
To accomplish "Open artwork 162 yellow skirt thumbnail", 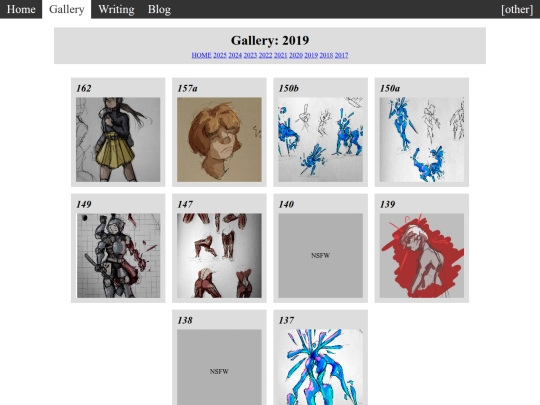I will point(118,139).
